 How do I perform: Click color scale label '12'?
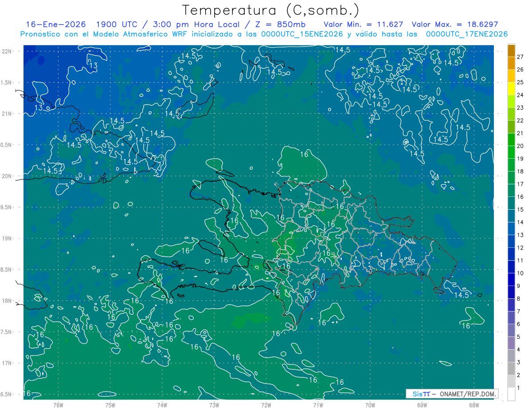point(520,247)
